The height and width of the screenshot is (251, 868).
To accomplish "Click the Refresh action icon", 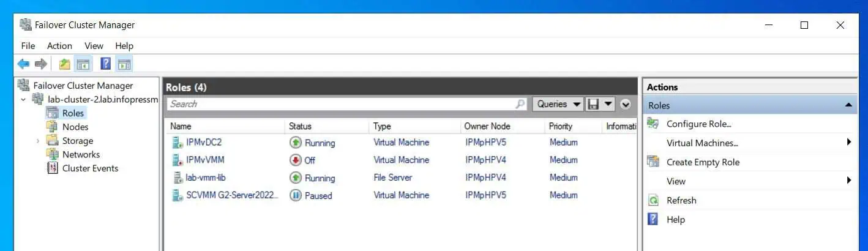I will pos(654,200).
